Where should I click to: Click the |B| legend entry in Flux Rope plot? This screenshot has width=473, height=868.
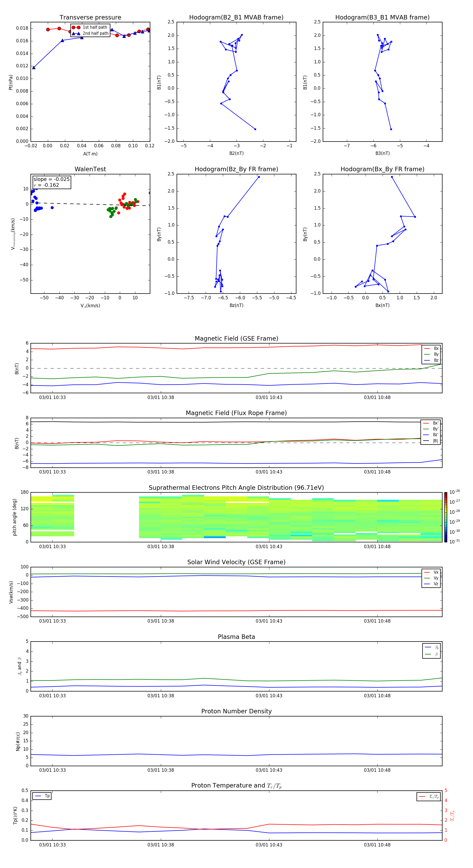431,441
